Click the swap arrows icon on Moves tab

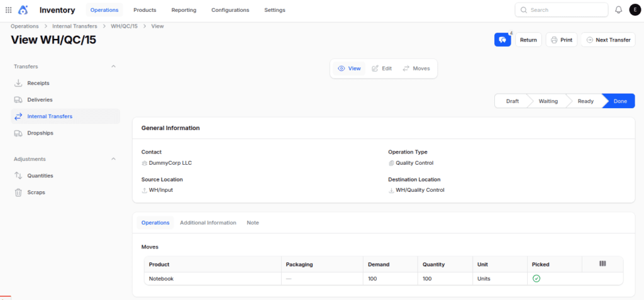[406, 69]
